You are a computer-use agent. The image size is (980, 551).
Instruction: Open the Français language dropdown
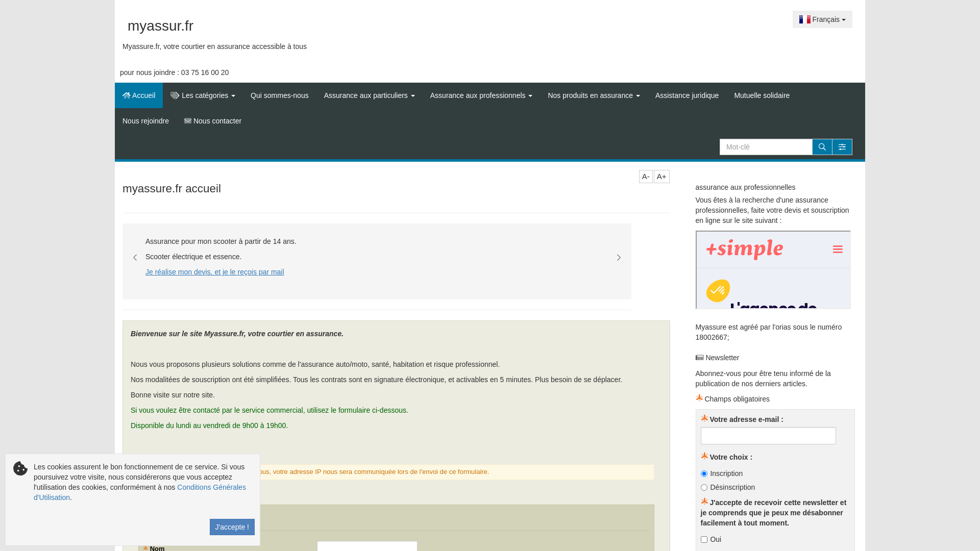click(822, 19)
